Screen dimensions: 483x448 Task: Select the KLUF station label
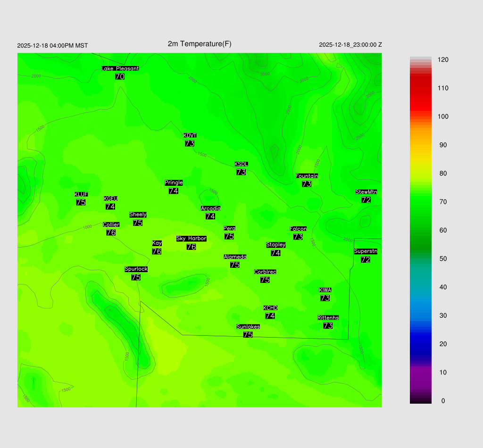pos(81,194)
